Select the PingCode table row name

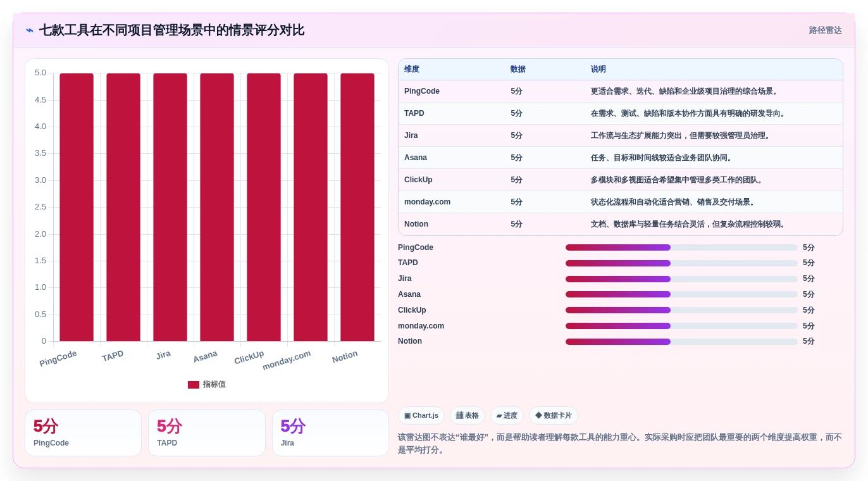(422, 91)
